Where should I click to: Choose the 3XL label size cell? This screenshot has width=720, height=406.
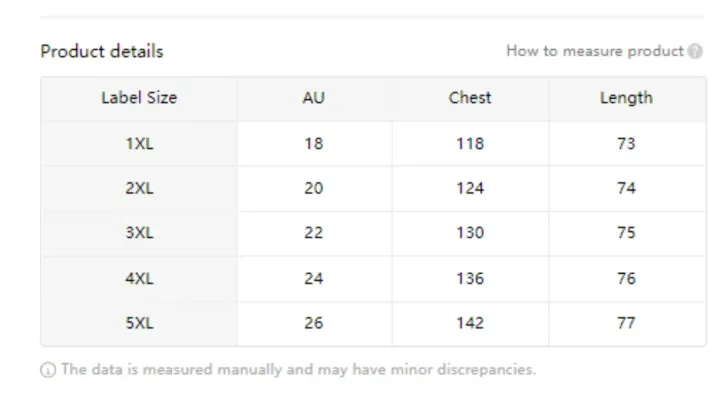pos(139,233)
